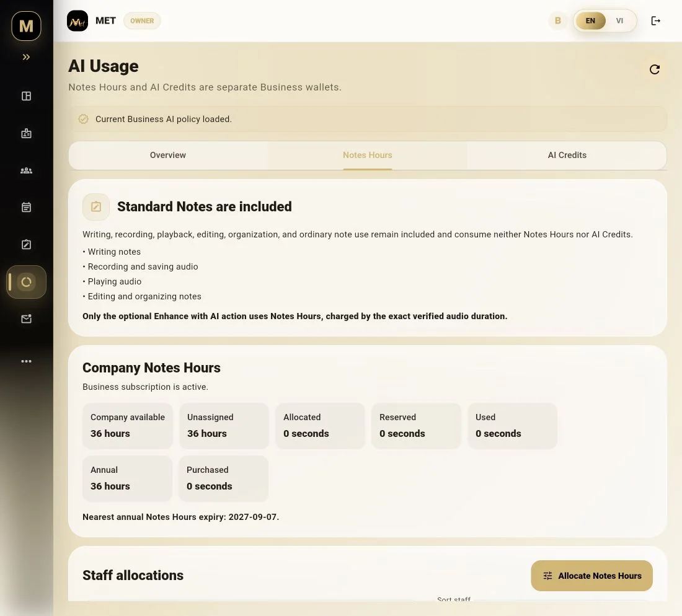Switch language to VI
Image resolution: width=682 pixels, height=616 pixels.
click(619, 21)
